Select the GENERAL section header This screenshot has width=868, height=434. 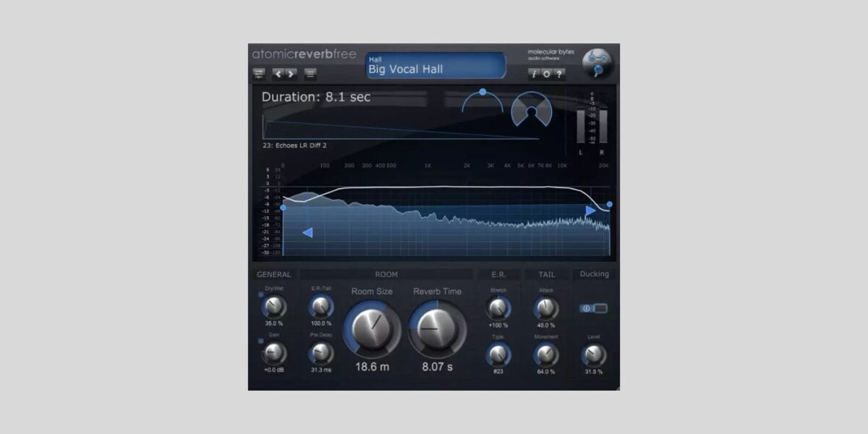pos(273,274)
